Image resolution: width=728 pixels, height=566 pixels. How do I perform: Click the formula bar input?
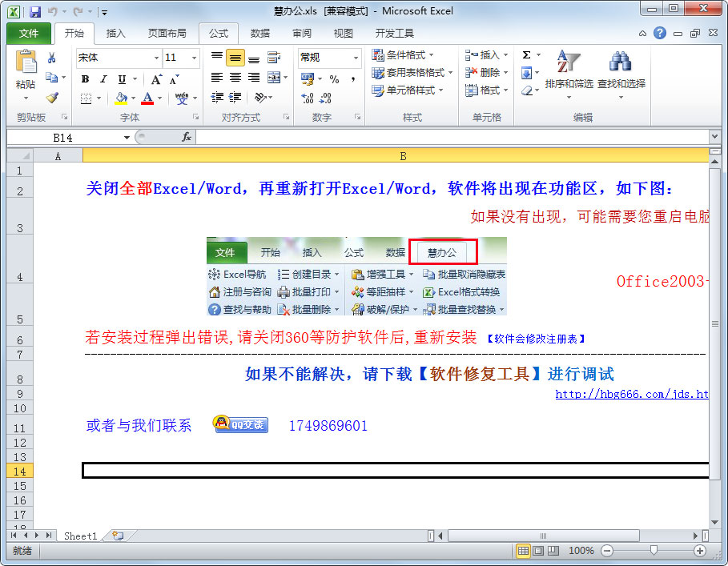pos(452,137)
